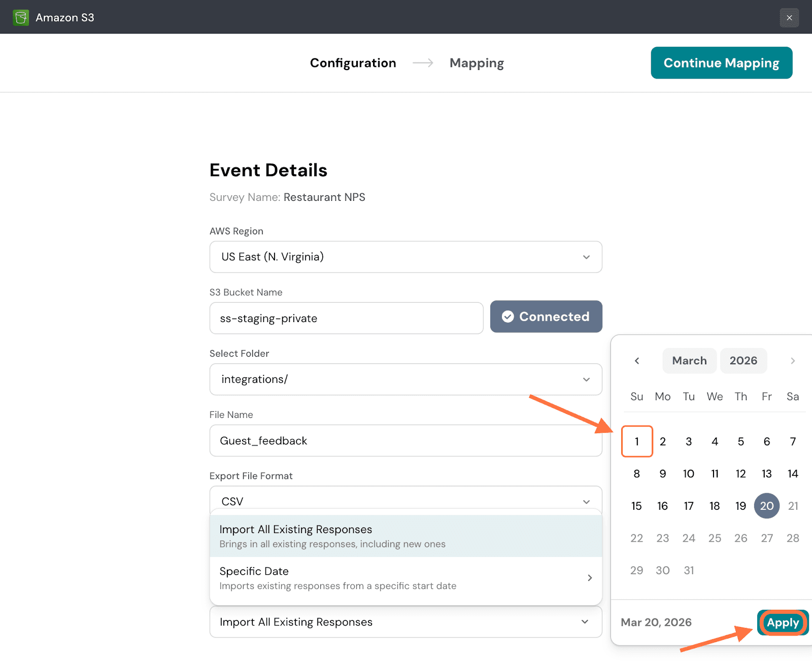Go to previous month in calendar
The width and height of the screenshot is (812, 662).
point(637,361)
